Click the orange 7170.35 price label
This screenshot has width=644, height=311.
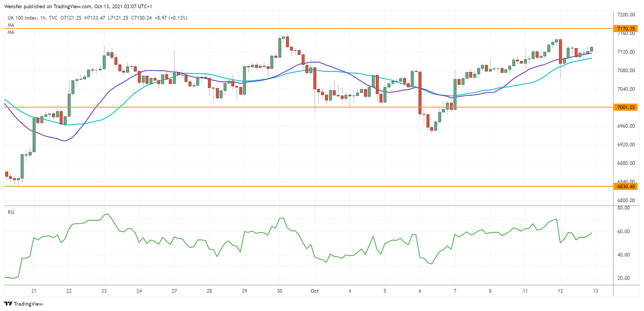tap(626, 29)
